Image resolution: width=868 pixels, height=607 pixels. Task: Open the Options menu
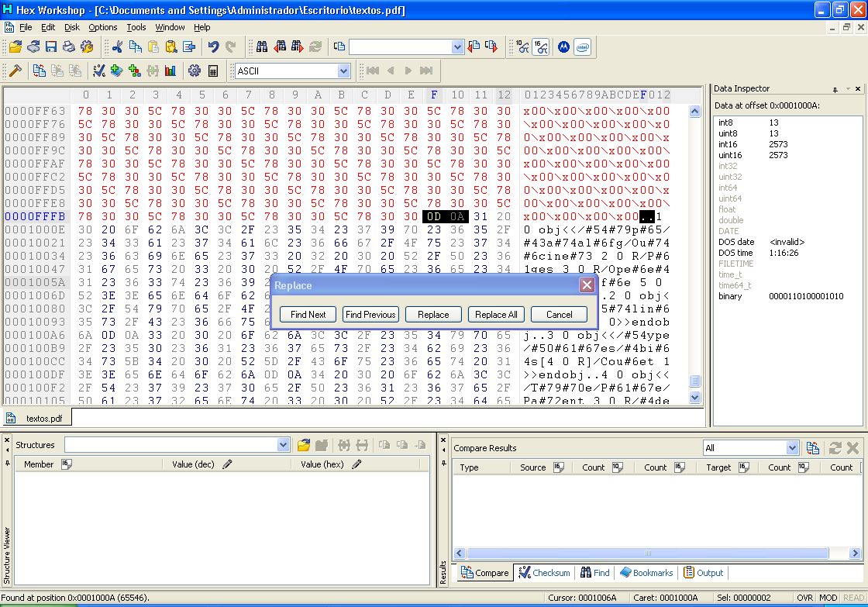tap(103, 27)
